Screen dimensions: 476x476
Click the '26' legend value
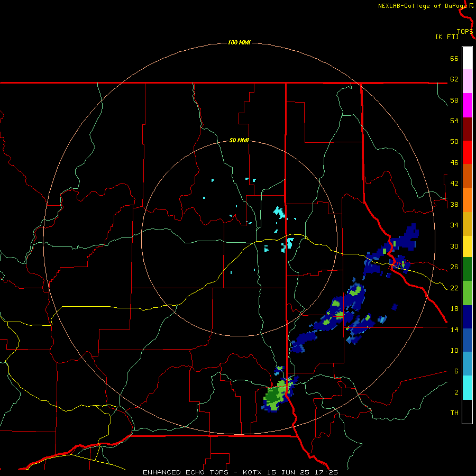point(454,267)
